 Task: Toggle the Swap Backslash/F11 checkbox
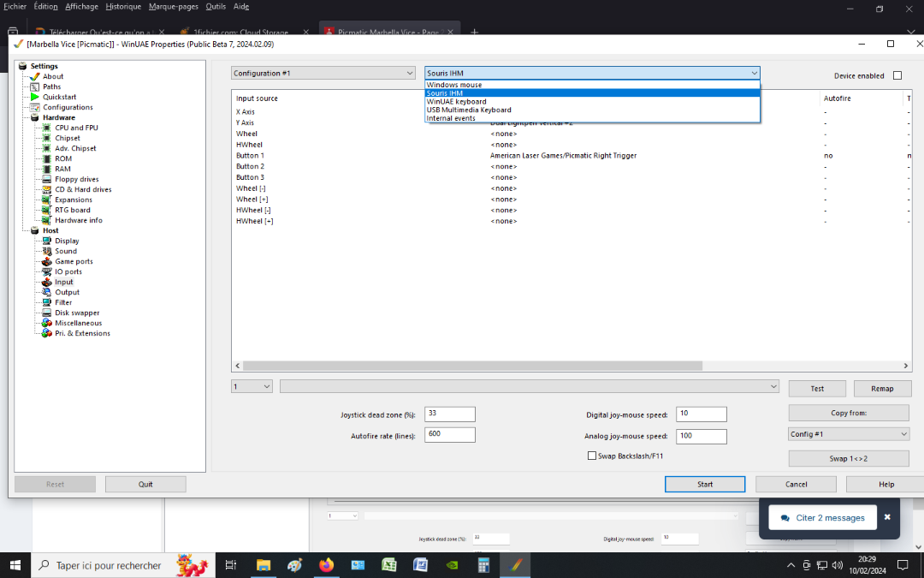click(x=592, y=456)
